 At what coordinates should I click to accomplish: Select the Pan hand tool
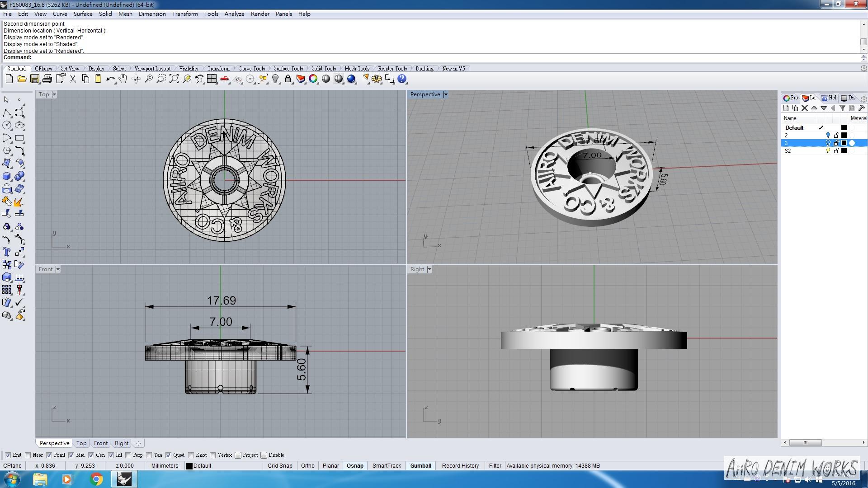(x=123, y=79)
